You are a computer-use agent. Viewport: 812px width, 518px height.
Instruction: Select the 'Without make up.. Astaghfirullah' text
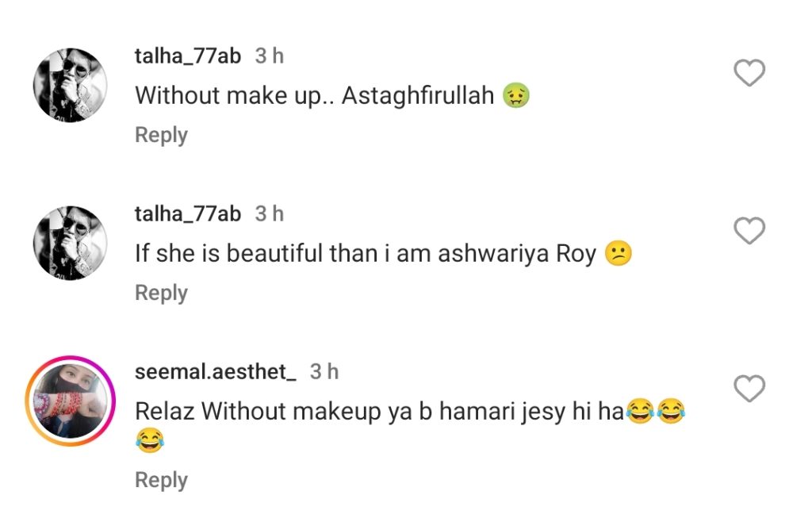pyautogui.click(x=315, y=96)
